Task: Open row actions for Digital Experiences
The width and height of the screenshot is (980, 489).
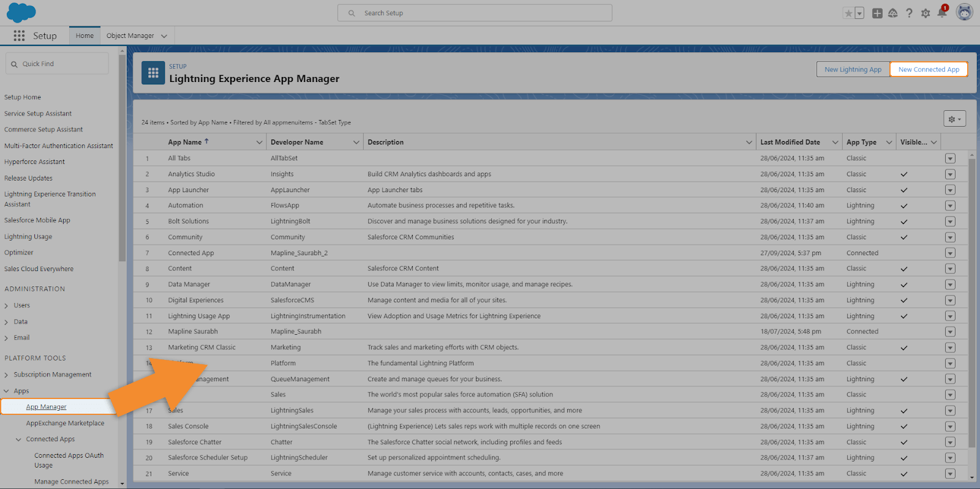Action: [950, 300]
